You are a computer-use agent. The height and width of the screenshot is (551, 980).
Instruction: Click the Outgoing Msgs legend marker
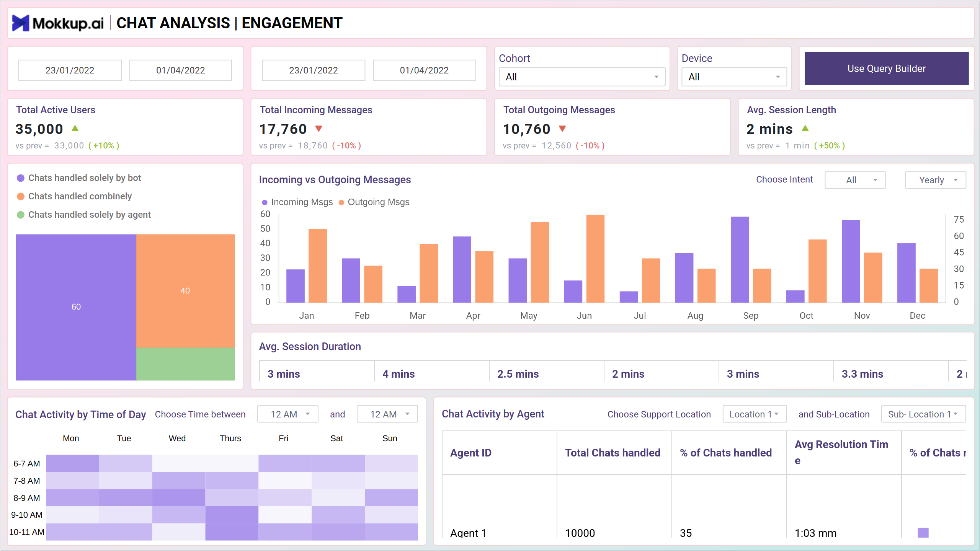341,202
